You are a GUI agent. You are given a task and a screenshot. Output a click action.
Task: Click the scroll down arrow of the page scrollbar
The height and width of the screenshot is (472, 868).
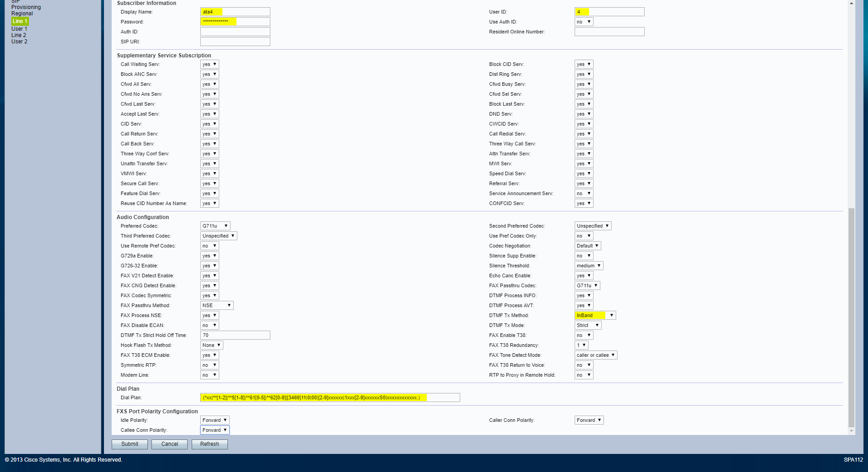[x=851, y=431]
